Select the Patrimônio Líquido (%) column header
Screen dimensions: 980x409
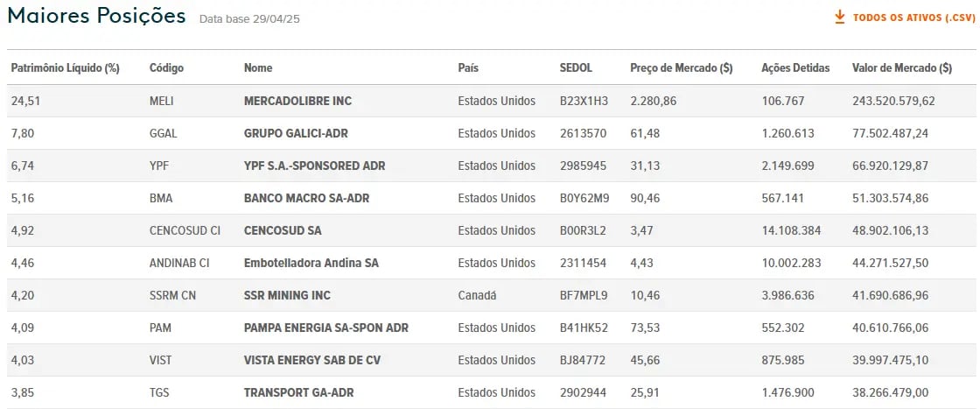pyautogui.click(x=65, y=67)
